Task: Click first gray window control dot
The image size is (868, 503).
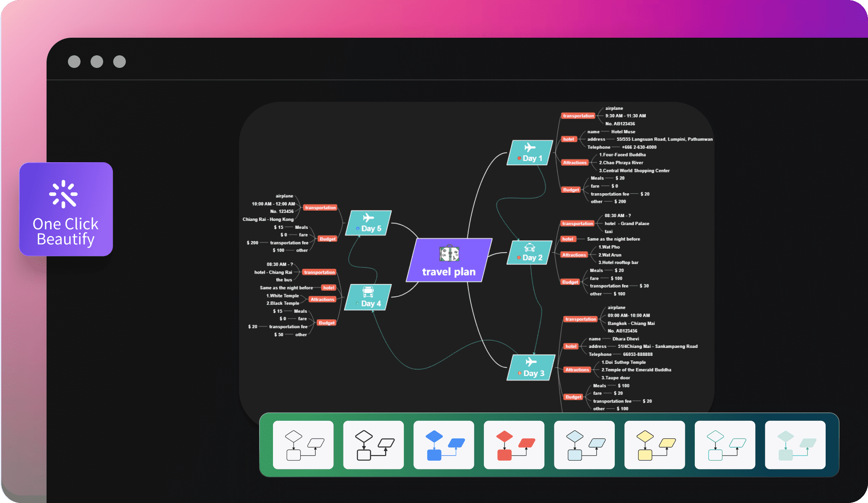Action: point(74,62)
